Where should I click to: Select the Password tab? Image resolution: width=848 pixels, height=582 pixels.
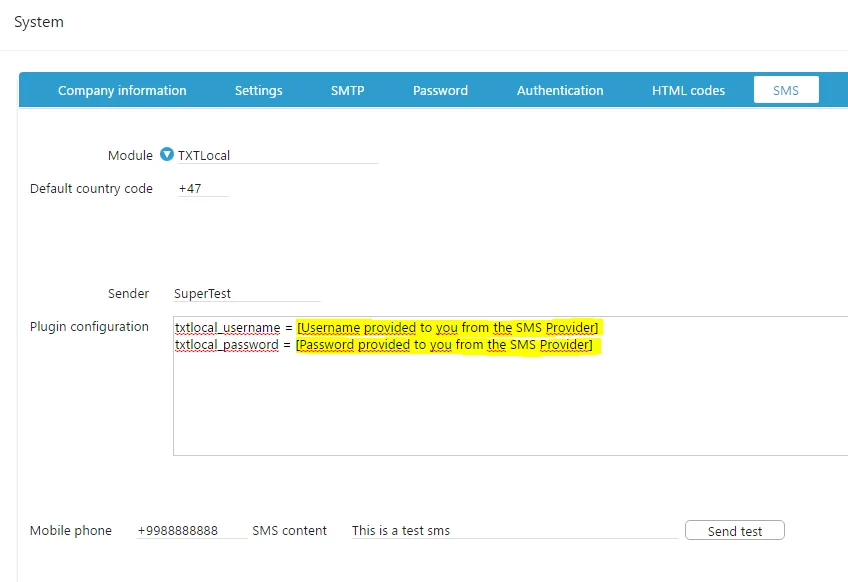pos(440,90)
